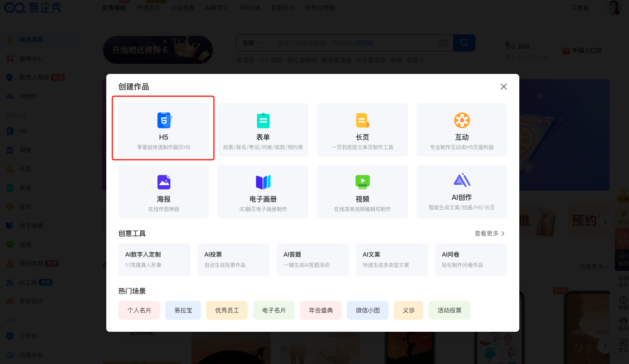Select the 个人名片 scene tag

point(139,310)
